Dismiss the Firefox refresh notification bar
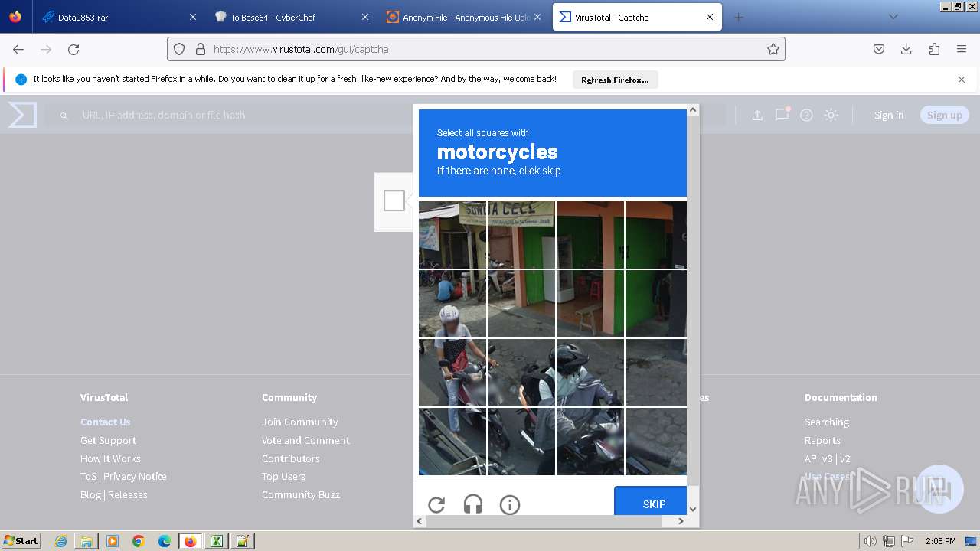The height and width of the screenshot is (551, 980). coord(962,80)
